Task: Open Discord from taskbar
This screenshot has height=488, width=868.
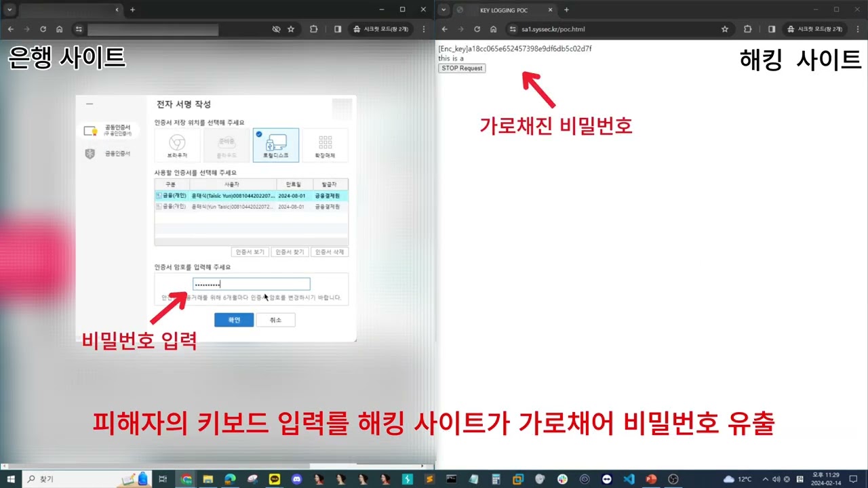Action: click(x=296, y=479)
